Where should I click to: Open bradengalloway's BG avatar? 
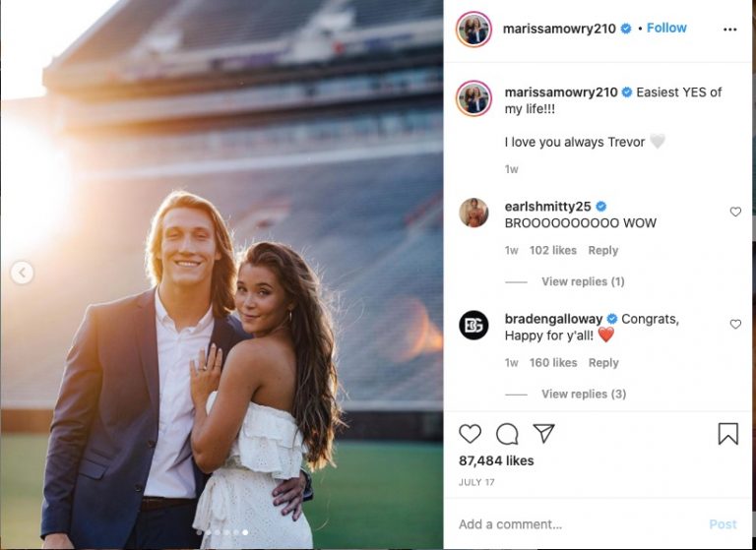pos(473,326)
